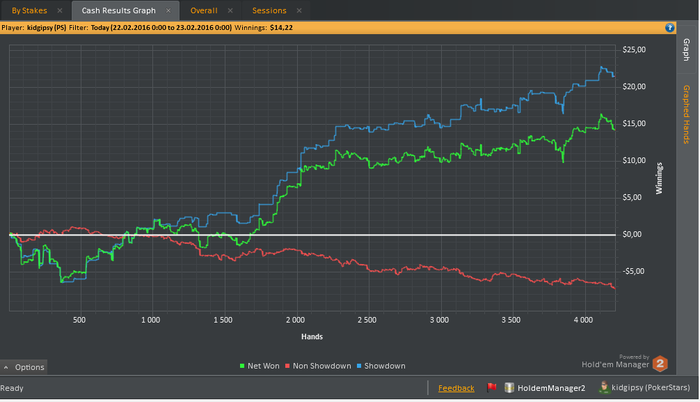Screen dimensions: 700x402
Task: Click the $20,00 axis label
Action: coord(634,87)
